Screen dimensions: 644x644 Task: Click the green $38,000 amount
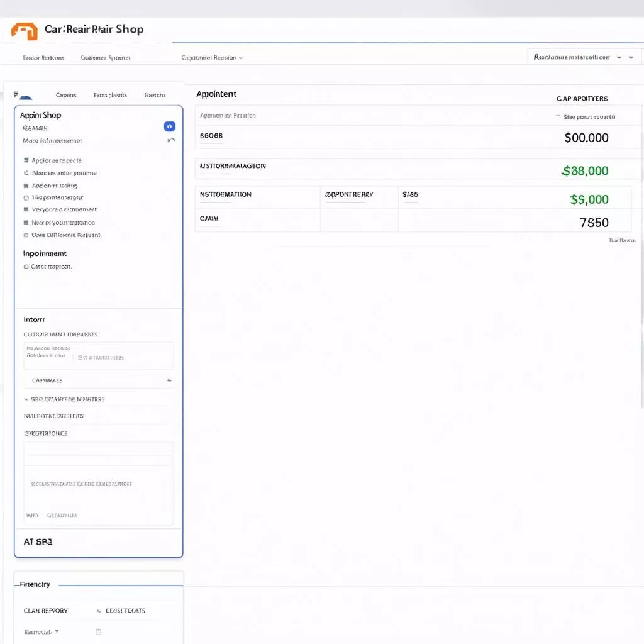(x=585, y=170)
